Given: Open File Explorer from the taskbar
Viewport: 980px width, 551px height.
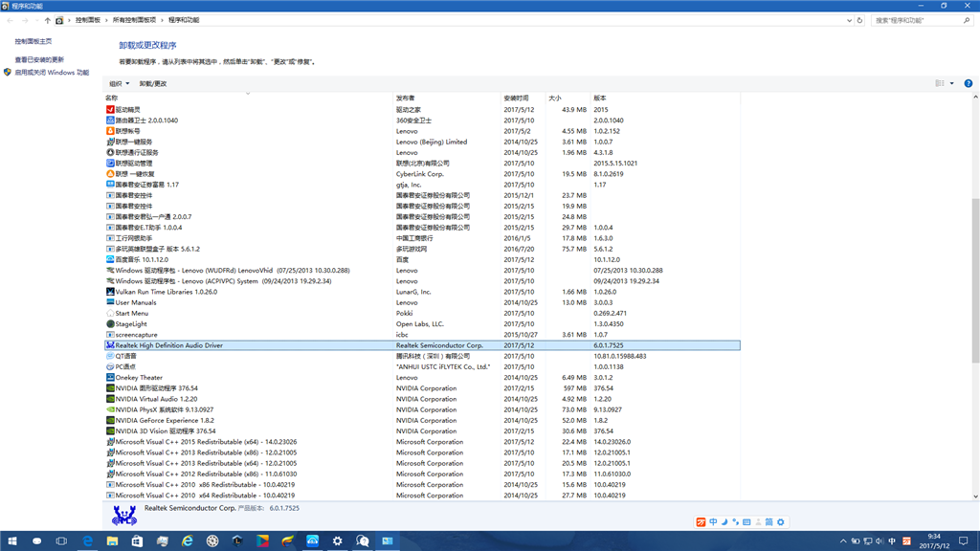Looking at the screenshot, I should 113,541.
